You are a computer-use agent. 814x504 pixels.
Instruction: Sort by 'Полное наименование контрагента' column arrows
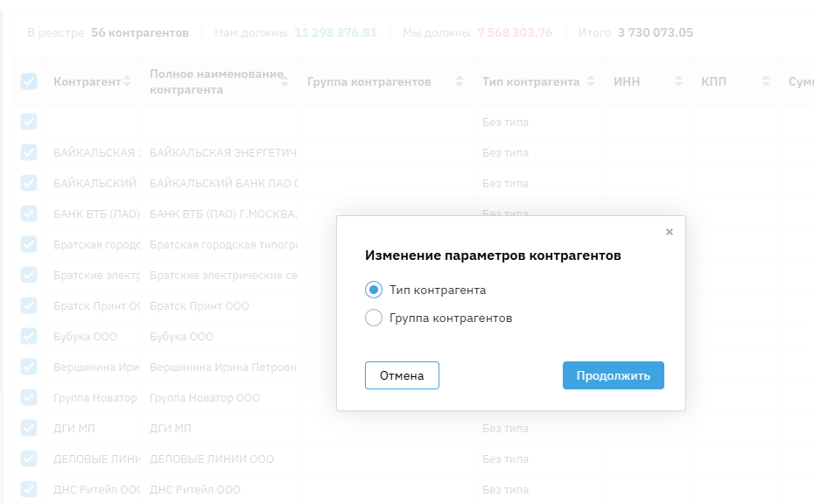click(x=284, y=81)
